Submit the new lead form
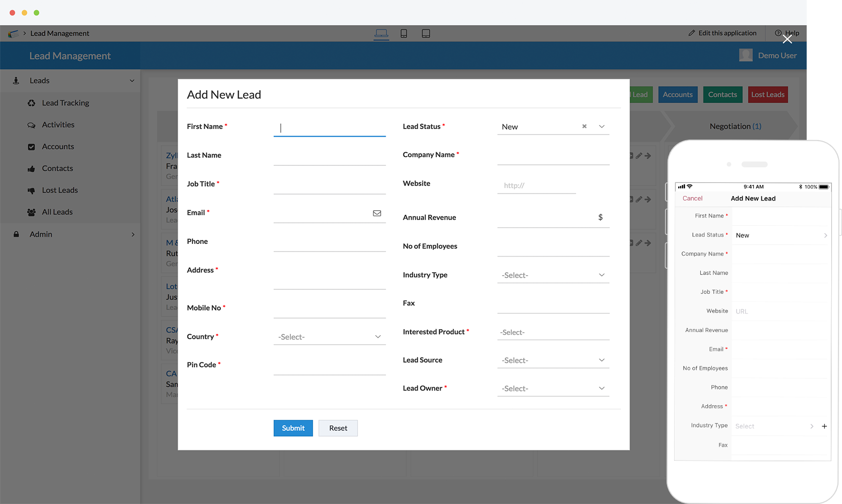Screen dimensions: 842x504 pos(293,428)
